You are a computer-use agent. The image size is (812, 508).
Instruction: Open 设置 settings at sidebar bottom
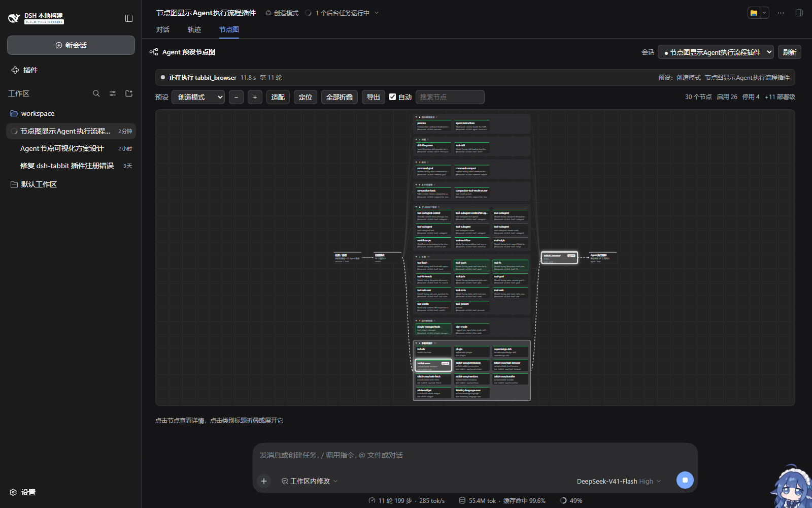[x=23, y=492]
